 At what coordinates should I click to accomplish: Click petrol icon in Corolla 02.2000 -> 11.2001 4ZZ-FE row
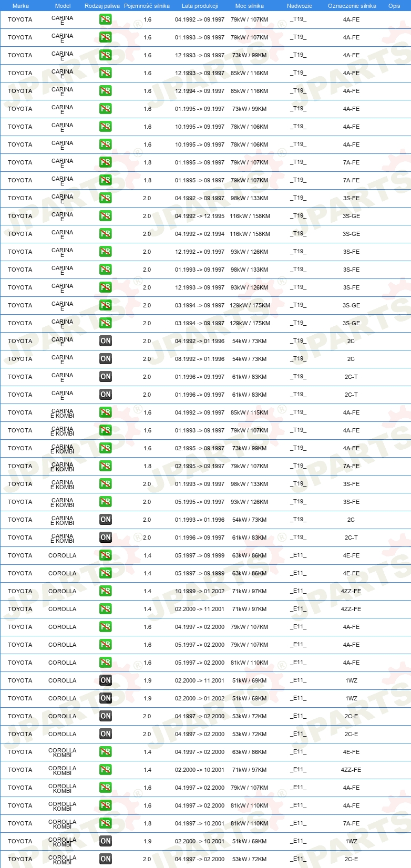point(106,609)
